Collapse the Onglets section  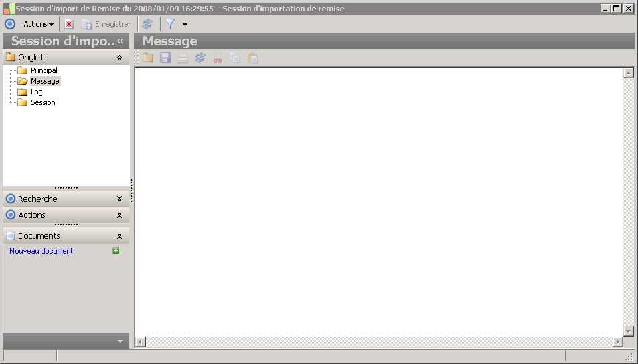pyautogui.click(x=119, y=58)
